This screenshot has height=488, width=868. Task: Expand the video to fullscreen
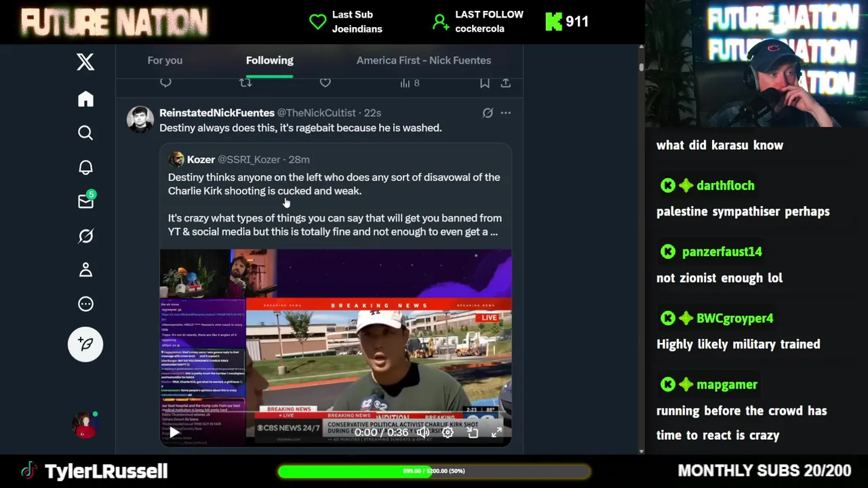pyautogui.click(x=497, y=432)
